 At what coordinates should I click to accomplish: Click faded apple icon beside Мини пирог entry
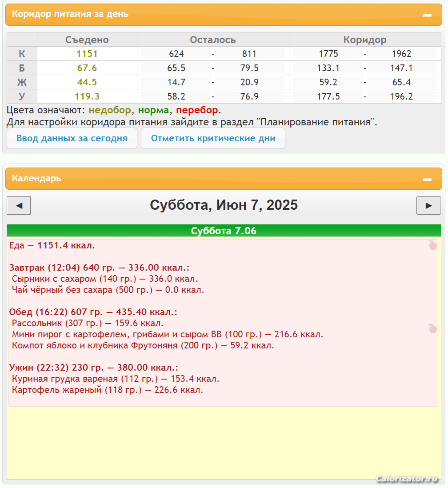pos(432,328)
